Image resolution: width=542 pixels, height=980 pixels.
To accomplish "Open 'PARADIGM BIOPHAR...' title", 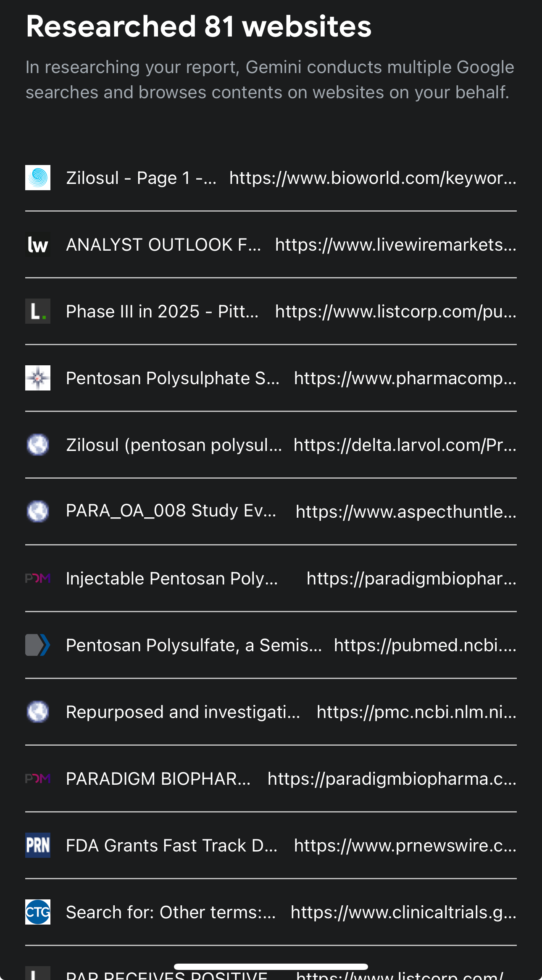I will (158, 779).
